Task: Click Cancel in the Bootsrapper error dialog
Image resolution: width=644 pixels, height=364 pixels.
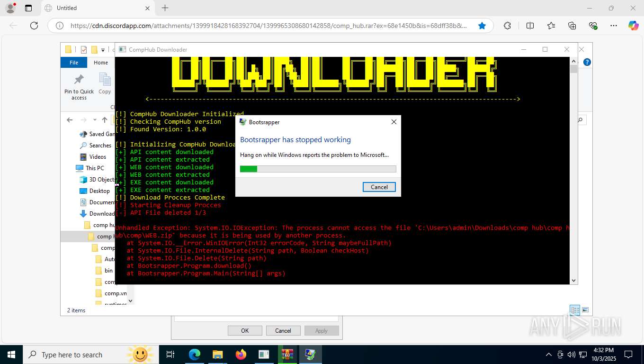Action: (379, 187)
